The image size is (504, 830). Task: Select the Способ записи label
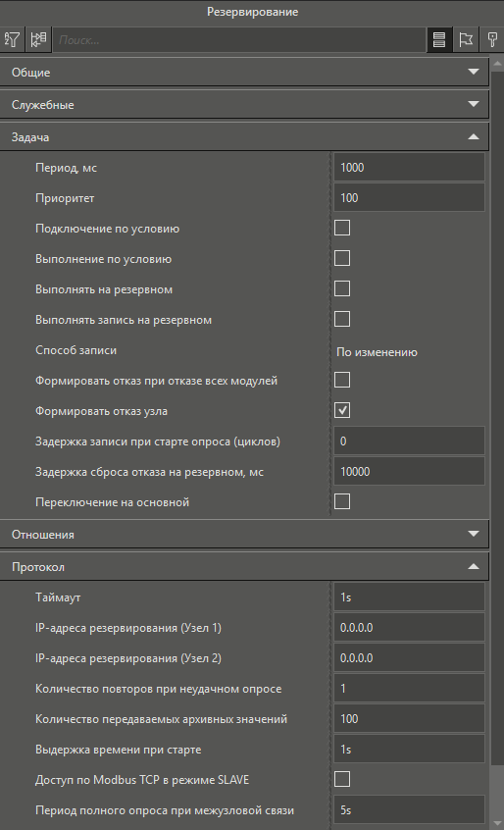pyautogui.click(x=76, y=350)
